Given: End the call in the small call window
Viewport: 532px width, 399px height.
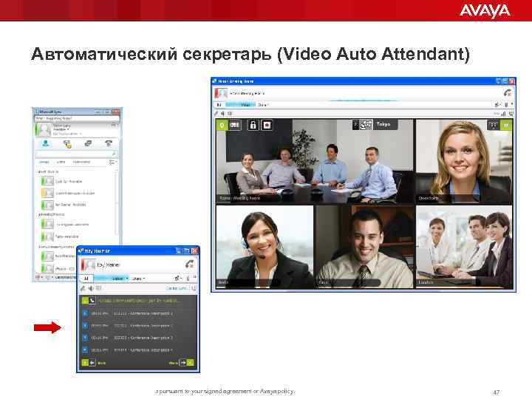Looking at the screenshot, I should (x=189, y=264).
